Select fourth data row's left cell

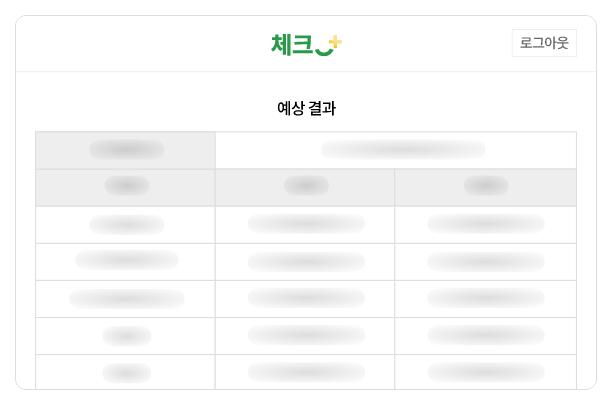(x=126, y=335)
